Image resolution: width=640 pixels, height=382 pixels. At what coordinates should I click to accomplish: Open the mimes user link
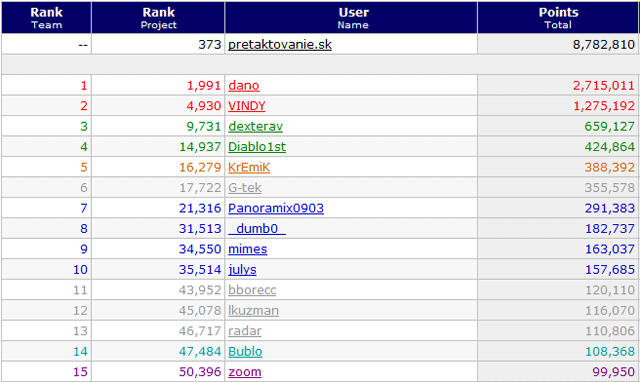(x=247, y=249)
